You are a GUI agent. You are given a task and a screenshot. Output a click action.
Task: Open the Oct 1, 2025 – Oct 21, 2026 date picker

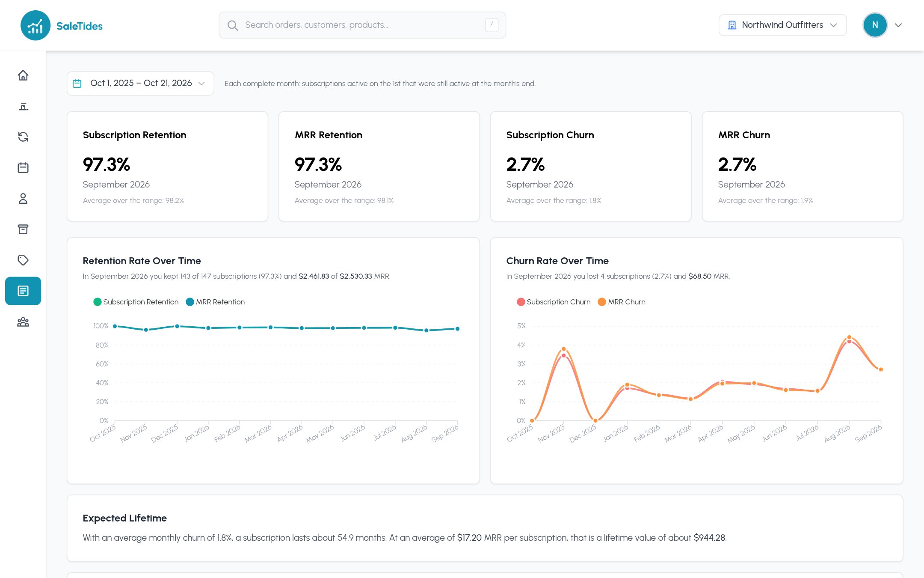click(x=140, y=83)
